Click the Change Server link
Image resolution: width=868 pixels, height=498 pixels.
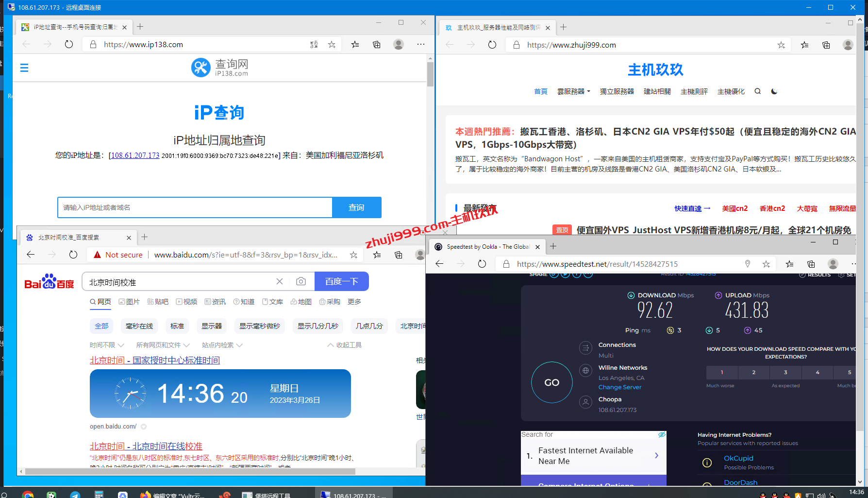pos(619,387)
